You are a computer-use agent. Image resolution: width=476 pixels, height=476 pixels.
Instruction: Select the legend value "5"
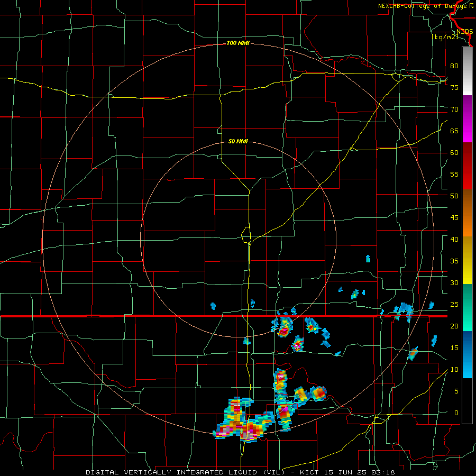click(456, 391)
